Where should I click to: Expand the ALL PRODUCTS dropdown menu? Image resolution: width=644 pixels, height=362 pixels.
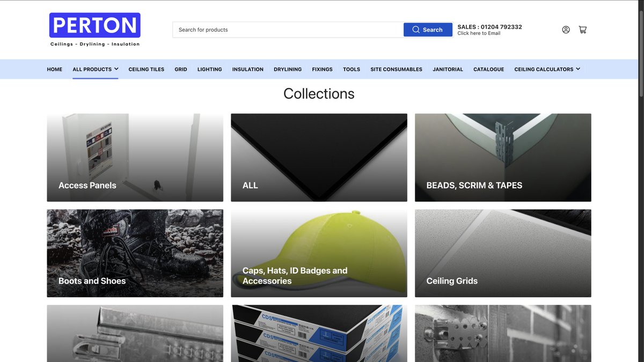[x=96, y=69]
